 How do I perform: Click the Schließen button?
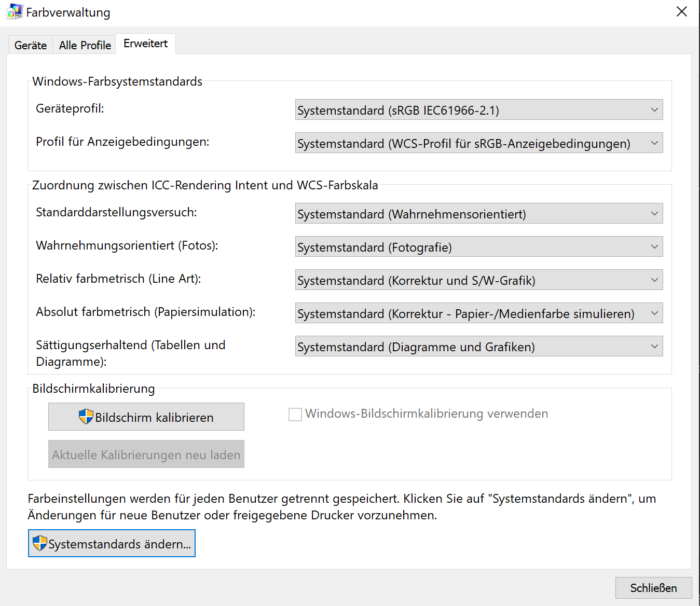point(653,588)
